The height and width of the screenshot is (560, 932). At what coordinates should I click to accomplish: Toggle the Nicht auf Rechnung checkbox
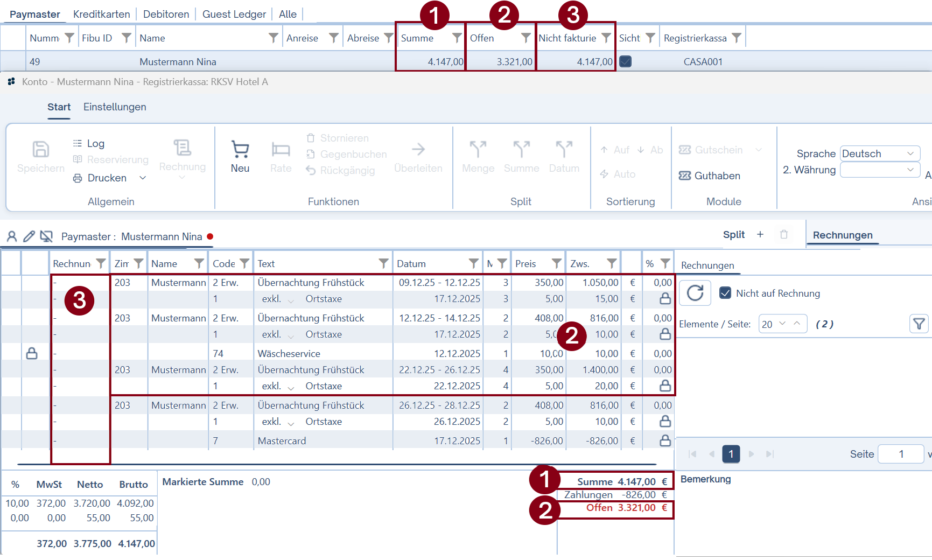tap(725, 293)
